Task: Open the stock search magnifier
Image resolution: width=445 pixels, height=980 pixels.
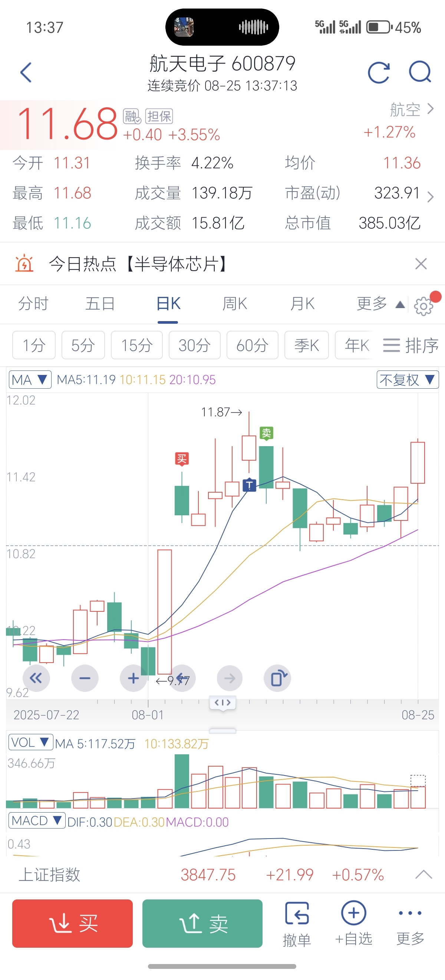Action: (420, 72)
